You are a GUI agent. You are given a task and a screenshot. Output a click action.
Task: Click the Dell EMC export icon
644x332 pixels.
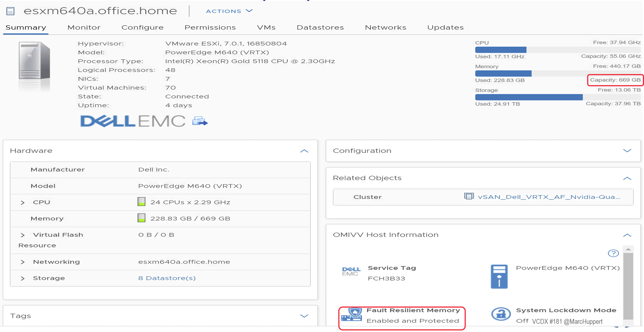click(200, 121)
